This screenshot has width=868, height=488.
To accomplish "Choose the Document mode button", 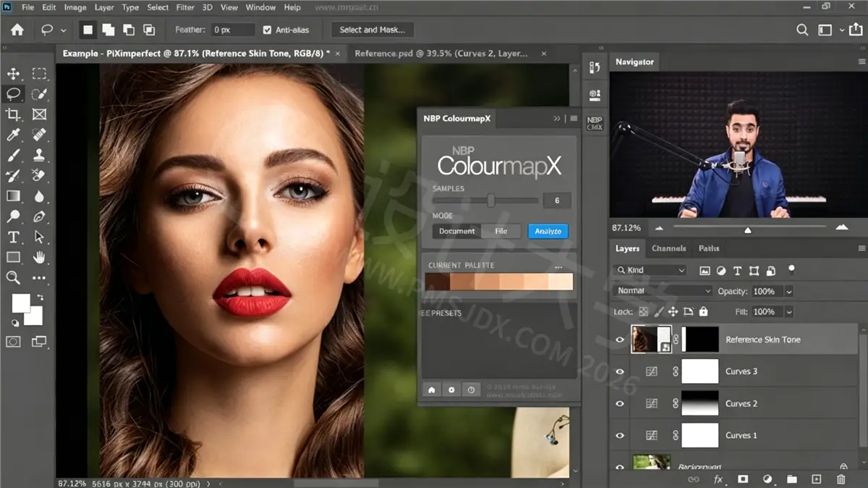I will pyautogui.click(x=456, y=231).
